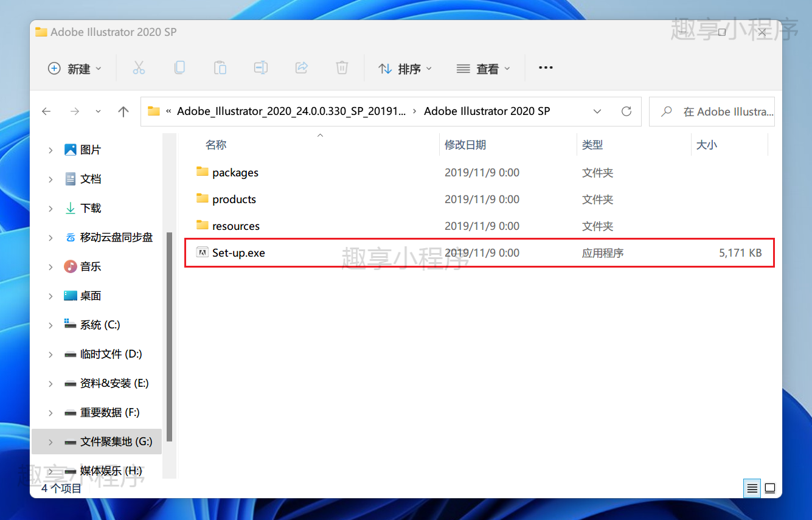Expand the 下载 tree node
The image size is (812, 520).
(x=50, y=208)
